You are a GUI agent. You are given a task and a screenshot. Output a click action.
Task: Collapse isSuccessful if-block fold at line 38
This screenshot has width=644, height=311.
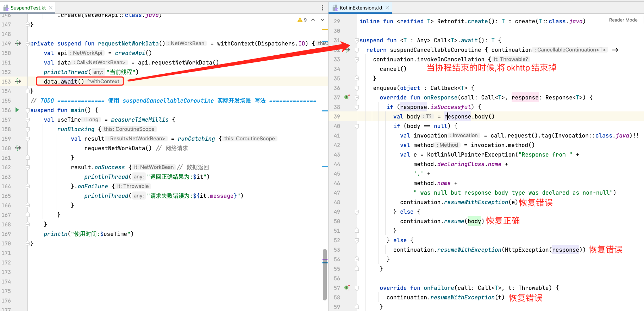click(x=357, y=107)
